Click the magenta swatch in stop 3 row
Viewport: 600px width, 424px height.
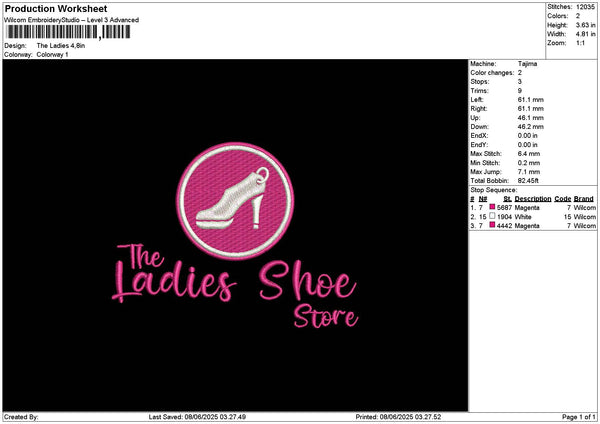492,225
